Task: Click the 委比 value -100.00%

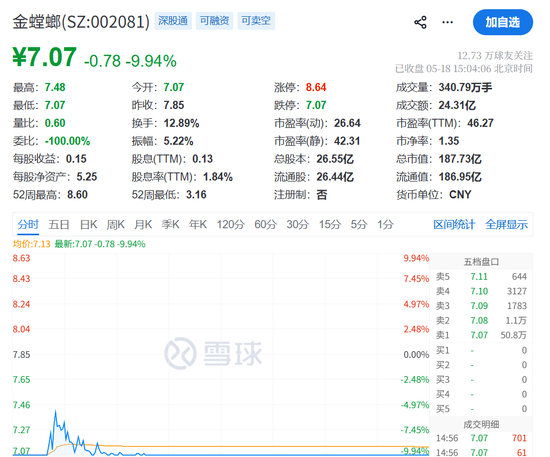Action: pos(67,141)
